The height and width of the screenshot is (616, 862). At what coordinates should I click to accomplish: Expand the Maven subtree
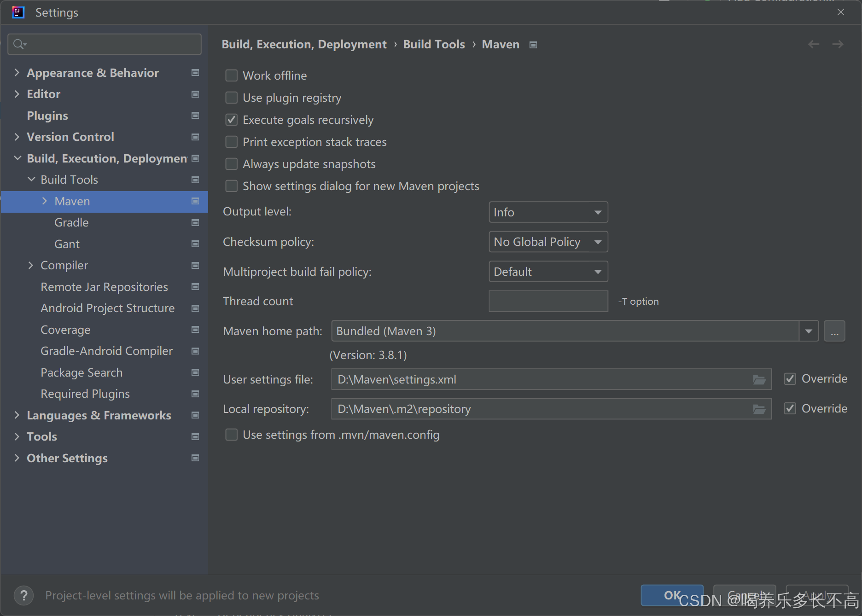point(45,201)
